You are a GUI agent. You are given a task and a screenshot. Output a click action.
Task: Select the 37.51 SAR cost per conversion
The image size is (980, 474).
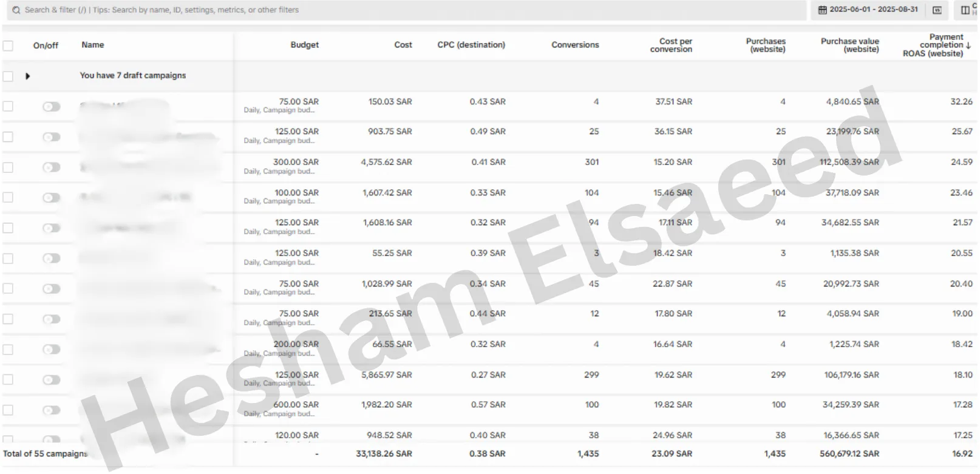tap(673, 101)
